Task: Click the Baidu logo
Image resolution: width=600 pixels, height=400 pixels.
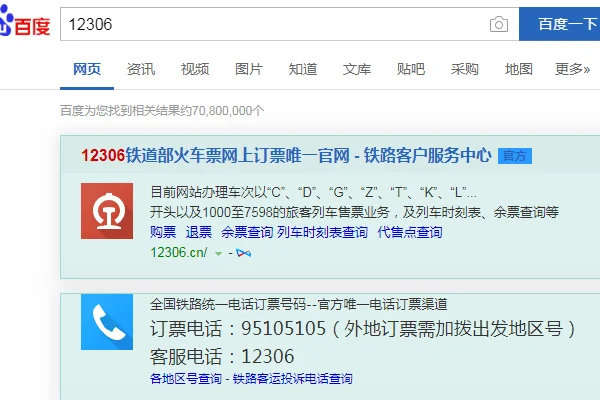Action: tap(24, 21)
